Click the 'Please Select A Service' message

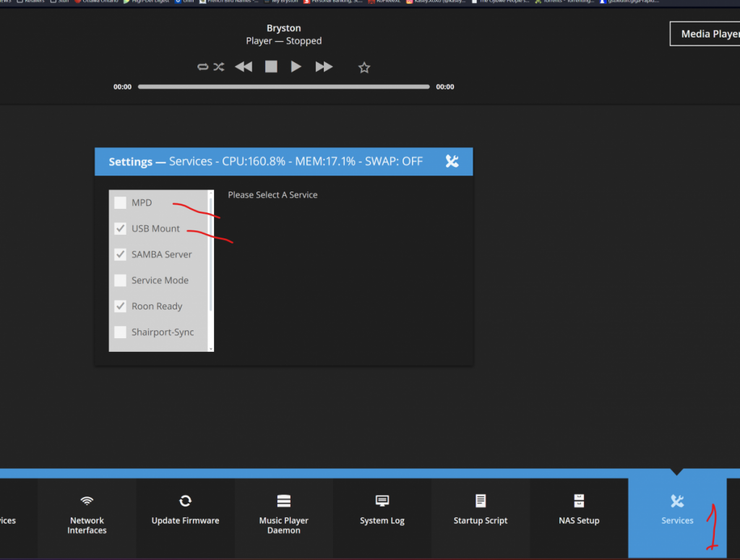tap(272, 195)
